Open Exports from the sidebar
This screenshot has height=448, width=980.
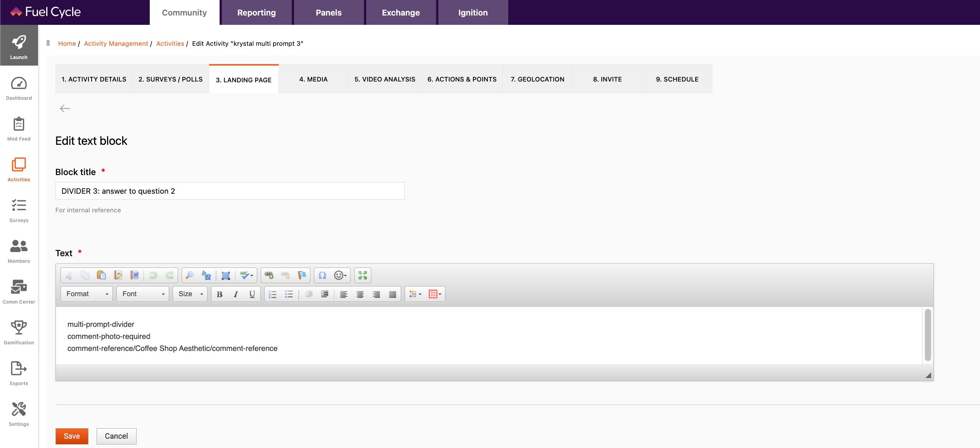[x=19, y=374]
